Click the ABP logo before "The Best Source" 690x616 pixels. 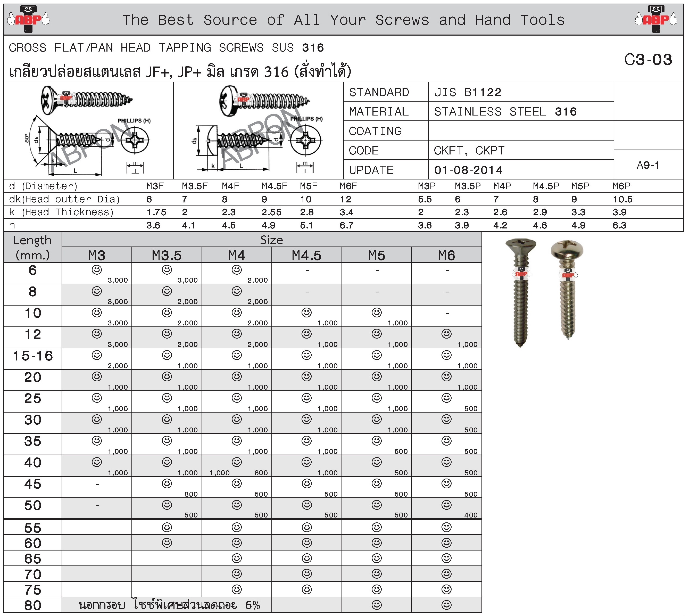pos(28,19)
